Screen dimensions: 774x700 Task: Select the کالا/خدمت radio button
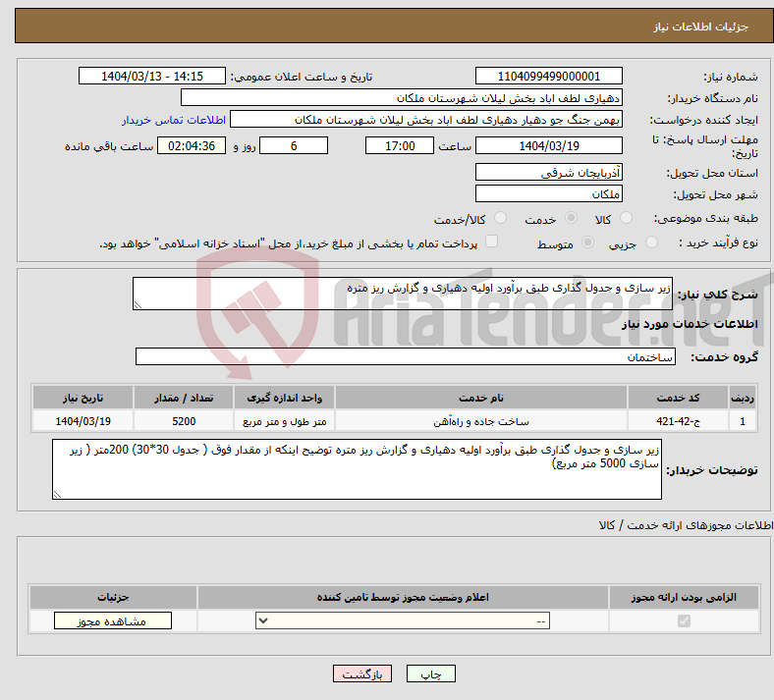pos(500,218)
